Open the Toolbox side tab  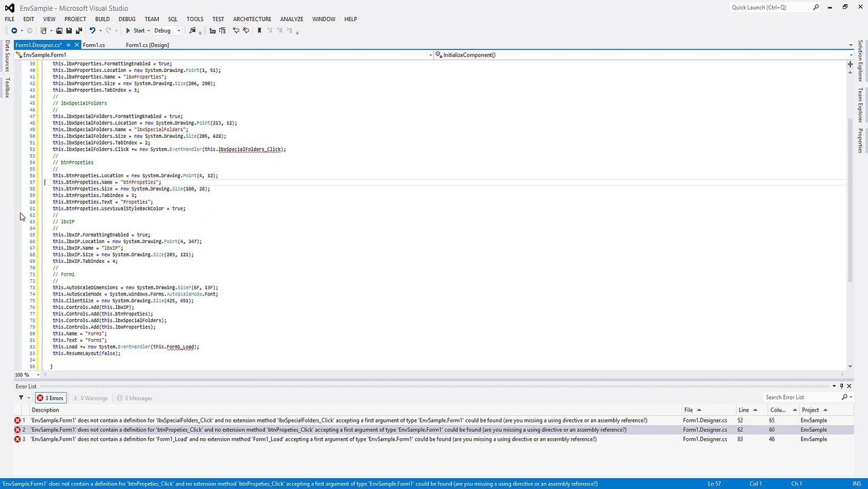pyautogui.click(x=7, y=88)
